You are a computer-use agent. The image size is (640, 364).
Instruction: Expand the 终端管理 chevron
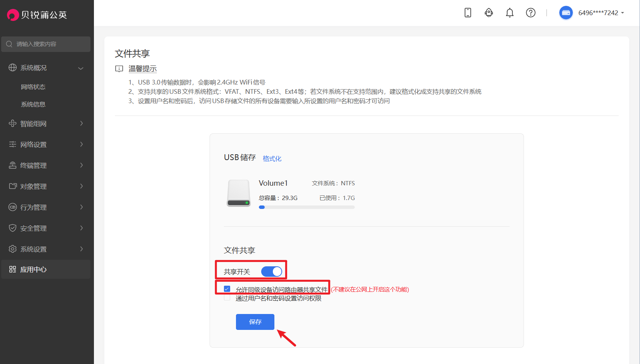(82, 165)
